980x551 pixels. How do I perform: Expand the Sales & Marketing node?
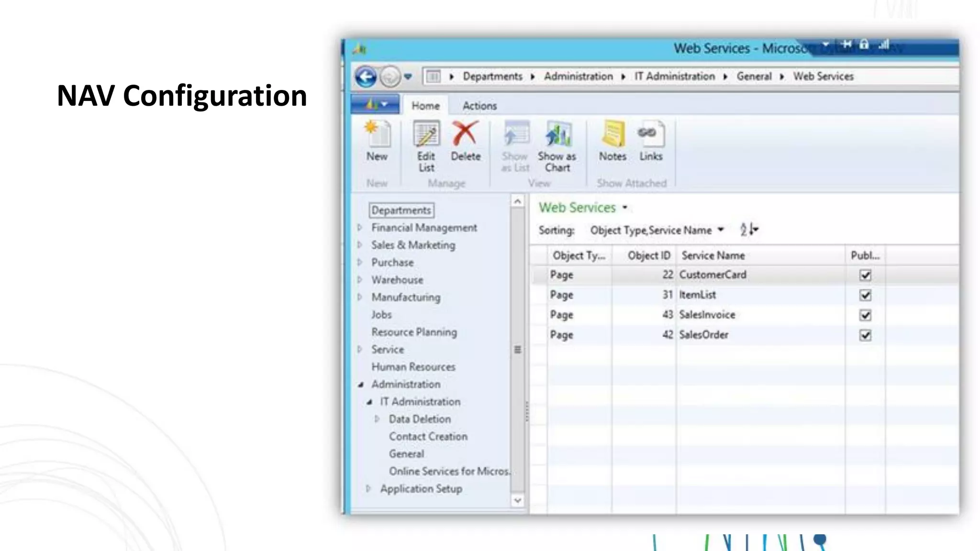pos(360,245)
